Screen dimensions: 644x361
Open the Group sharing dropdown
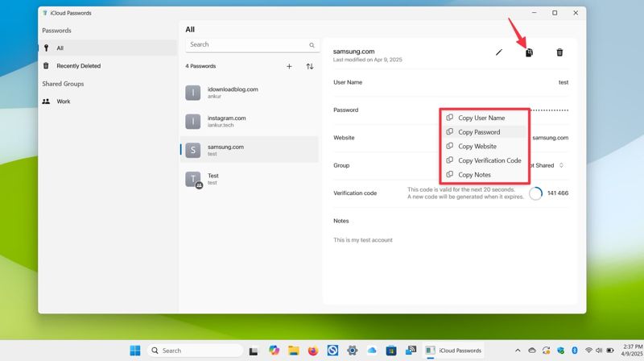pos(549,165)
